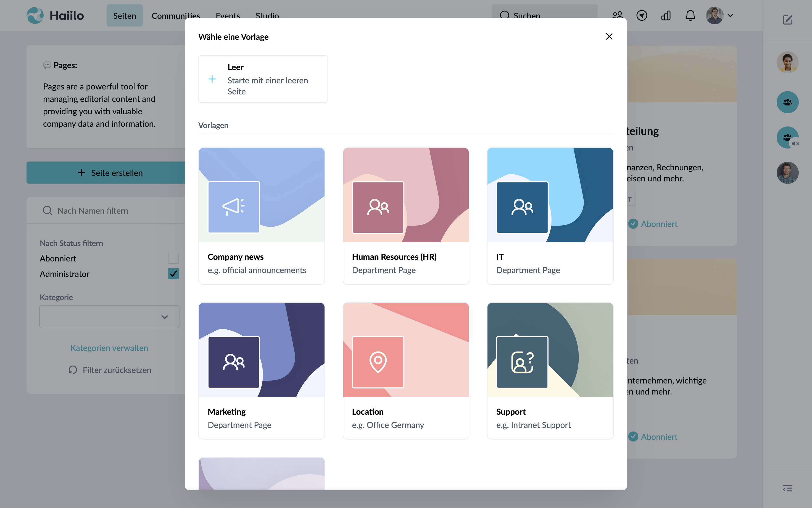The height and width of the screenshot is (508, 812).
Task: Uncheck the Administrator filter checkbox
Action: click(173, 274)
